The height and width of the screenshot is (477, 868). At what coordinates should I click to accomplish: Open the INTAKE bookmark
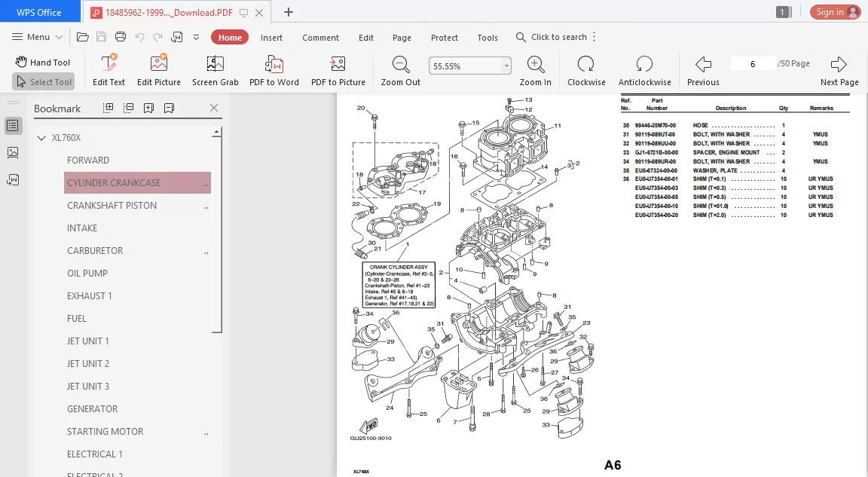[82, 228]
